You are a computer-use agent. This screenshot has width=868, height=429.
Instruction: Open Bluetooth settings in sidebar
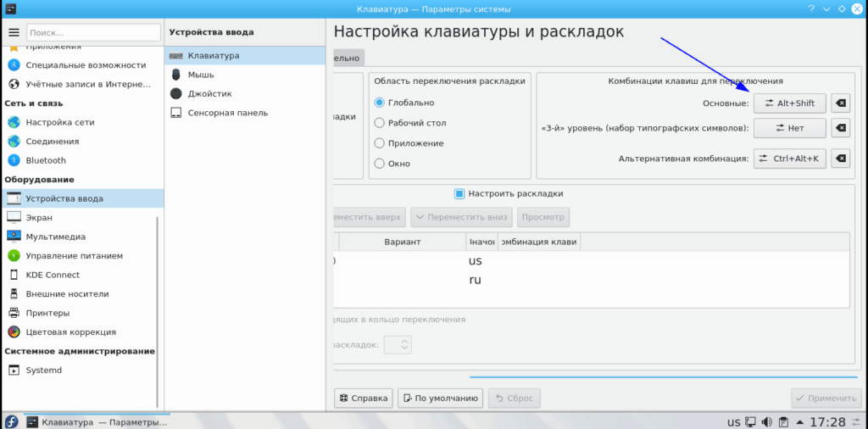tap(46, 160)
